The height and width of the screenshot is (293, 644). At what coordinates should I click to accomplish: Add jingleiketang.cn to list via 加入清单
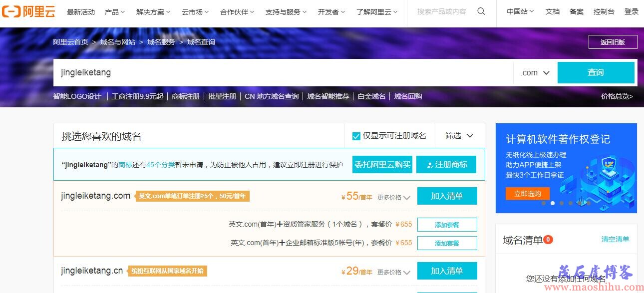[x=447, y=271]
